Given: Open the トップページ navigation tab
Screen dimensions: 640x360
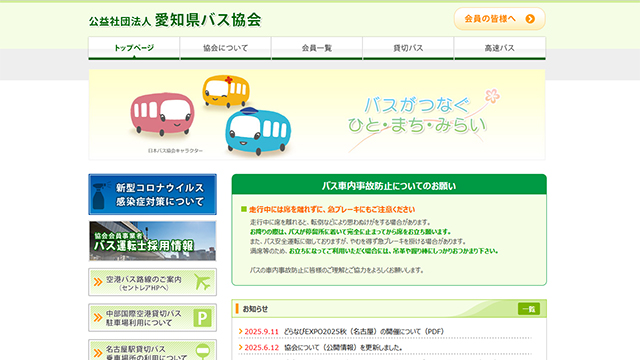Looking at the screenshot, I should 134,48.
